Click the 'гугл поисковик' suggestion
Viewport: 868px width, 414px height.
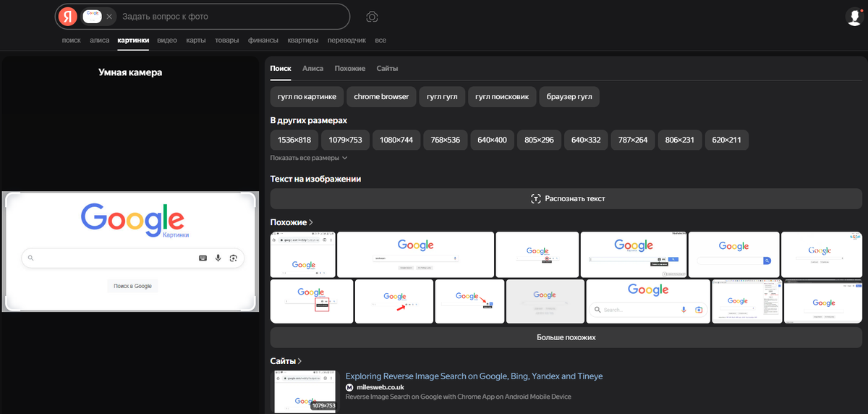click(502, 96)
